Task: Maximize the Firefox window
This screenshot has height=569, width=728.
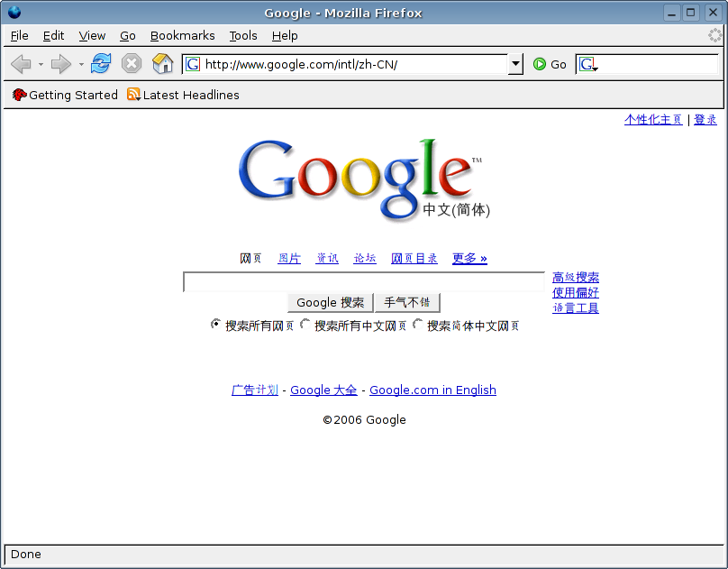Action: coord(691,13)
